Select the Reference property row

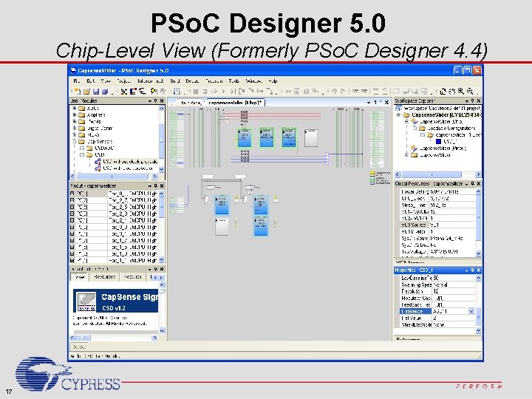coord(437,311)
